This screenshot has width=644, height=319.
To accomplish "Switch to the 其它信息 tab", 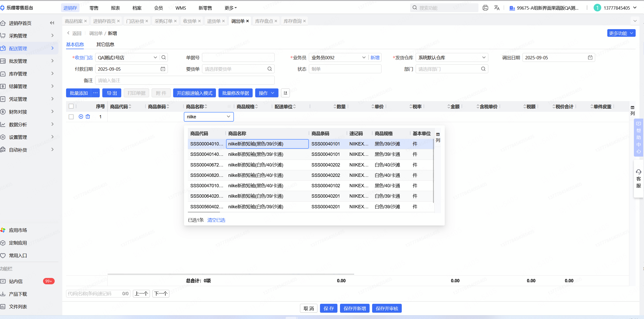I will 105,45.
